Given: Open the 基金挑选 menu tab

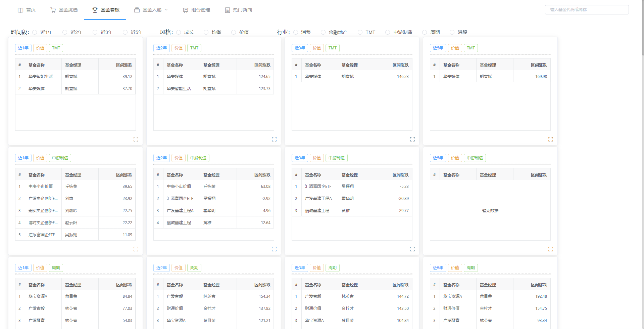Looking at the screenshot, I should (x=64, y=10).
